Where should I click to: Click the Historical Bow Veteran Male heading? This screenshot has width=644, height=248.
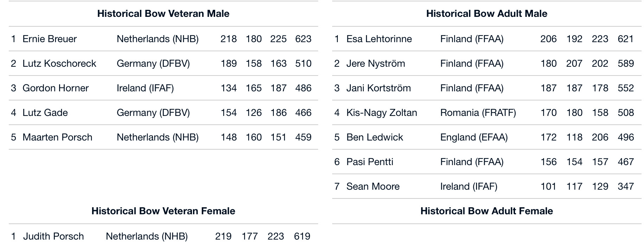[163, 14]
